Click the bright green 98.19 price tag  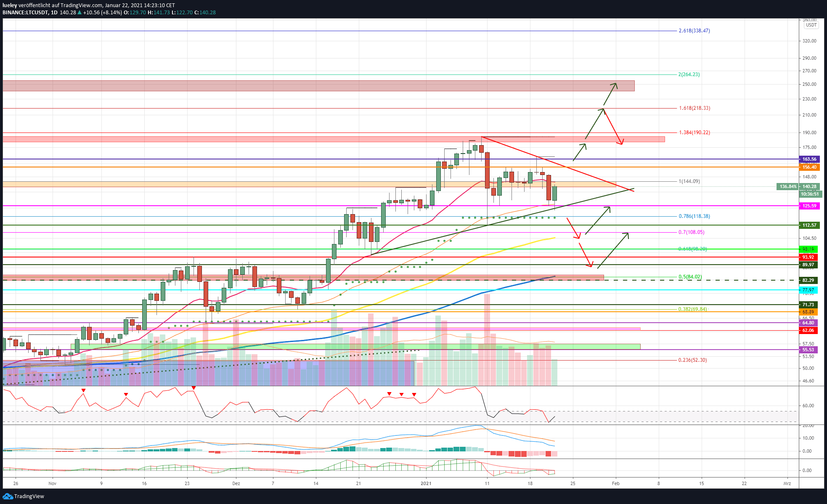(808, 249)
